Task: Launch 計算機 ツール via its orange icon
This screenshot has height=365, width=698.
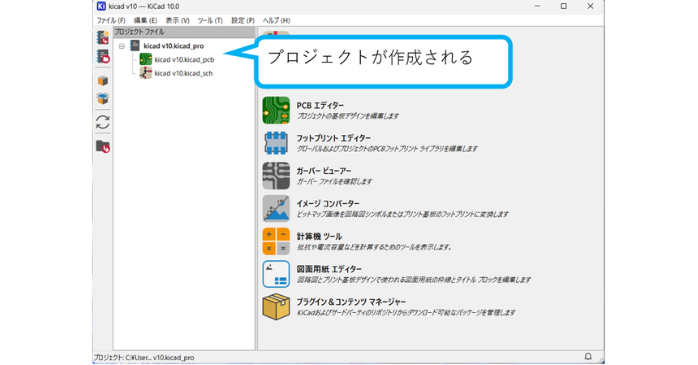Action: [276, 241]
